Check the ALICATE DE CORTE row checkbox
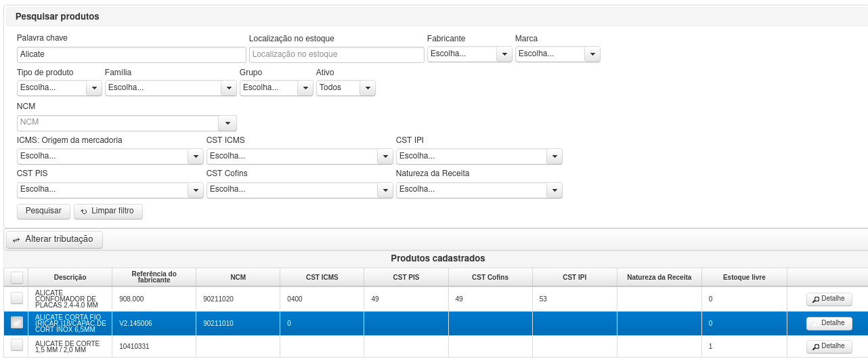This screenshot has height=359, width=868. point(17,345)
